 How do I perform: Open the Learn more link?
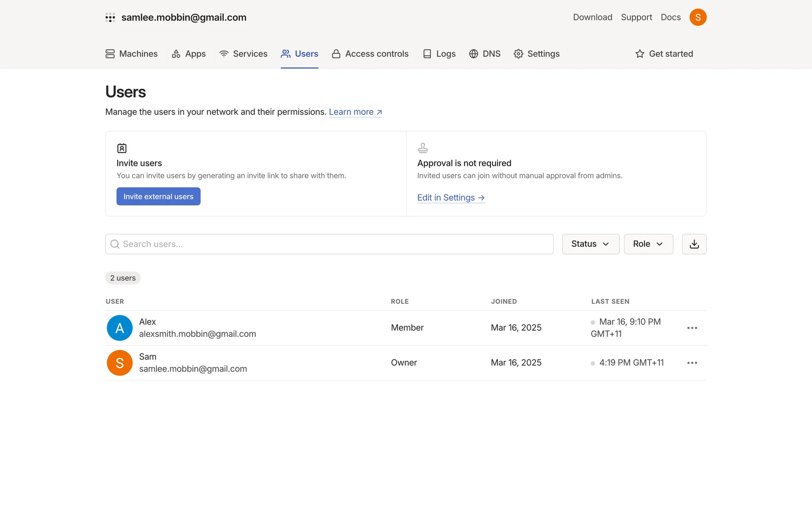[x=355, y=112]
